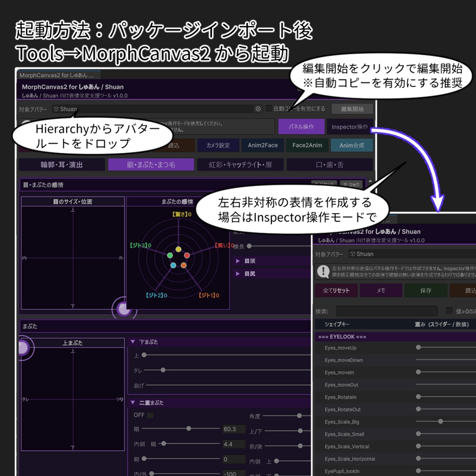Switch to the 眼・まぶた・まつ毛 tab
This screenshot has width=476, height=476.
[x=151, y=165]
